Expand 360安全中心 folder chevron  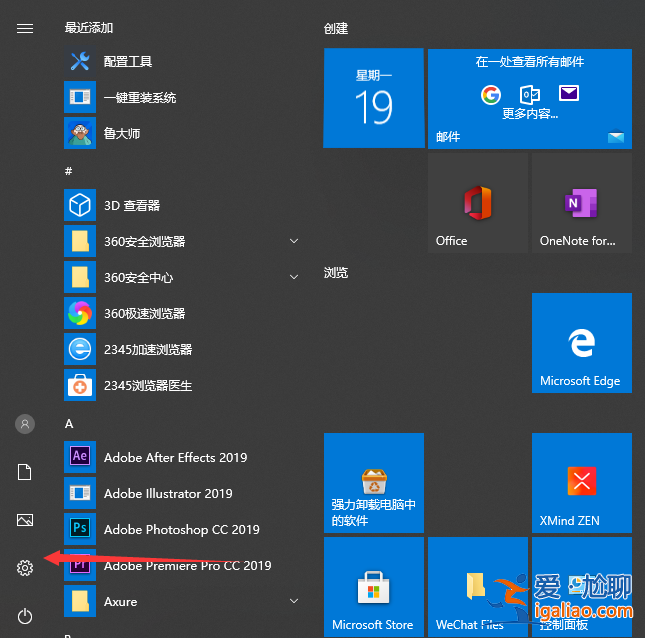294,277
